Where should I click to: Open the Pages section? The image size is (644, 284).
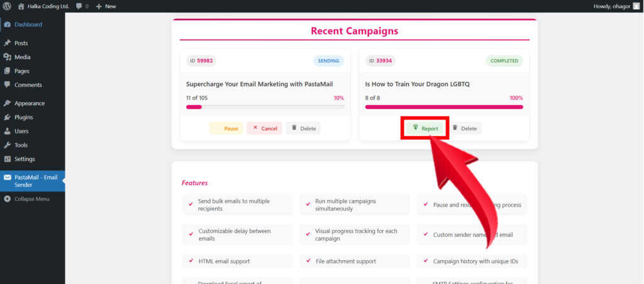click(x=21, y=71)
